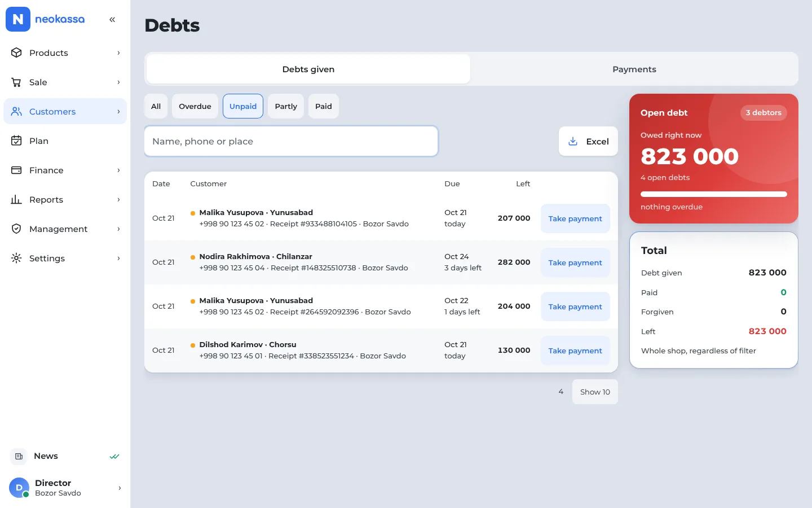Open the News menu item

[x=65, y=456]
